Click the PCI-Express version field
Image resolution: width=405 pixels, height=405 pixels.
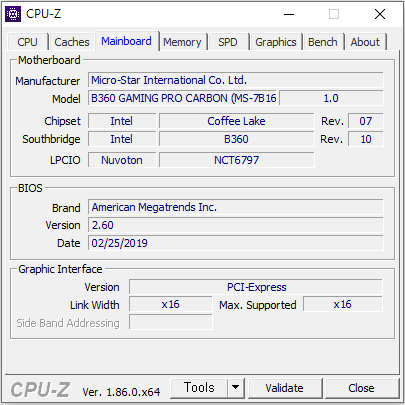(x=256, y=287)
